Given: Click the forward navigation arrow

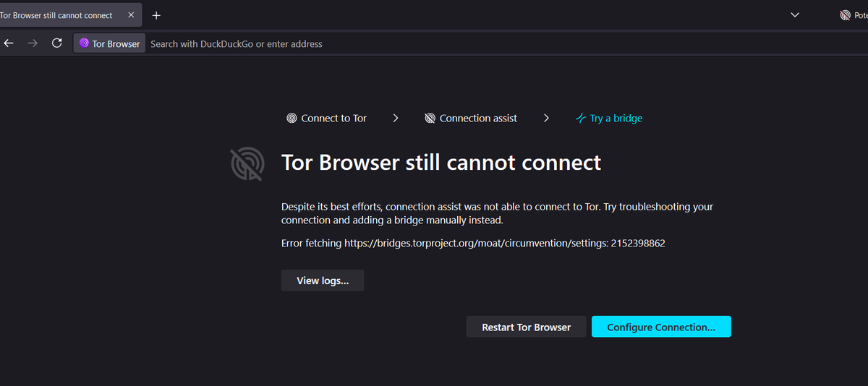Looking at the screenshot, I should (x=32, y=43).
